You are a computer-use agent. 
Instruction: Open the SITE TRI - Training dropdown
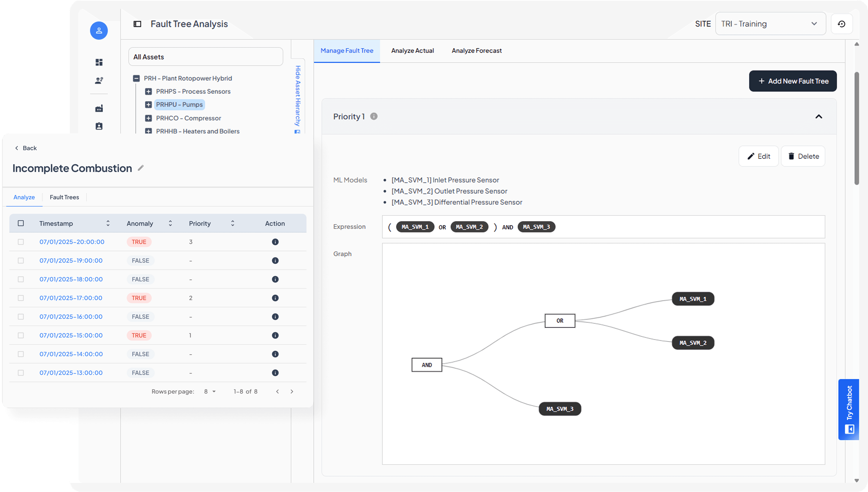pos(770,24)
